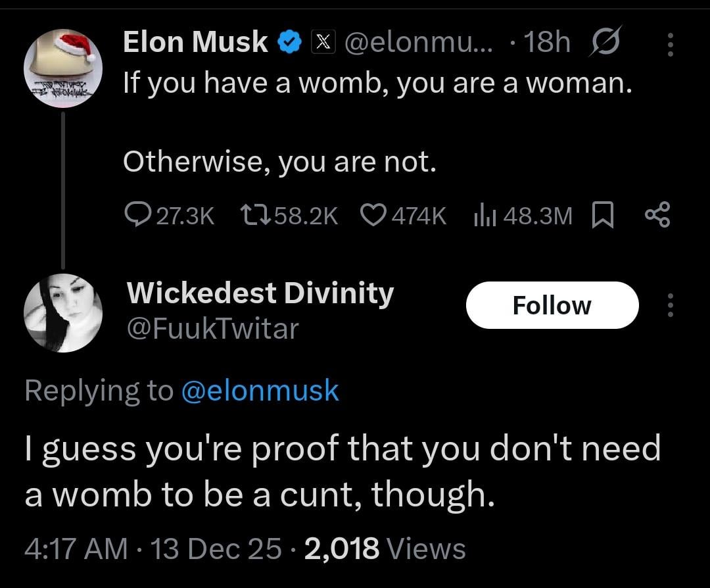Like the womb tweet
Viewport: 710px width, 588px height.
373,215
